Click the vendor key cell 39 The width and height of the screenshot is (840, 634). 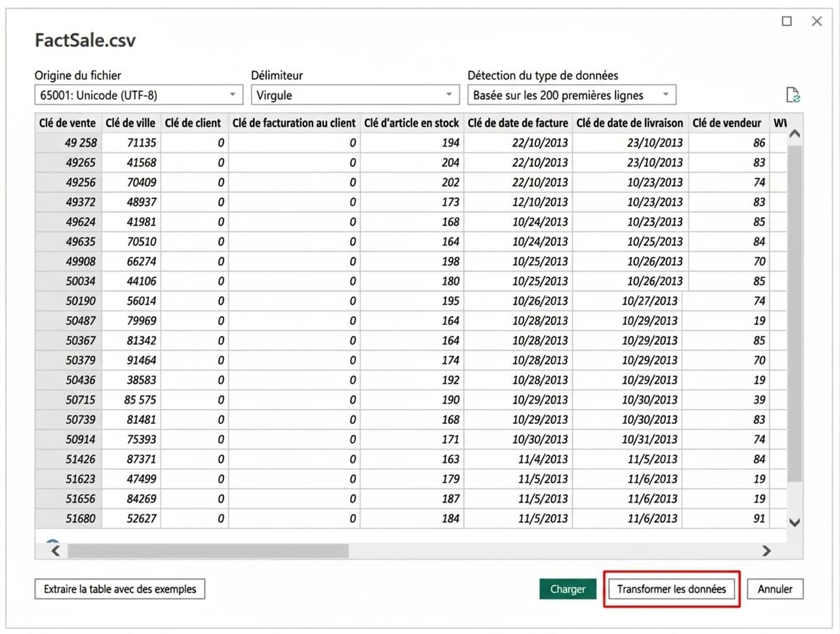coord(726,400)
